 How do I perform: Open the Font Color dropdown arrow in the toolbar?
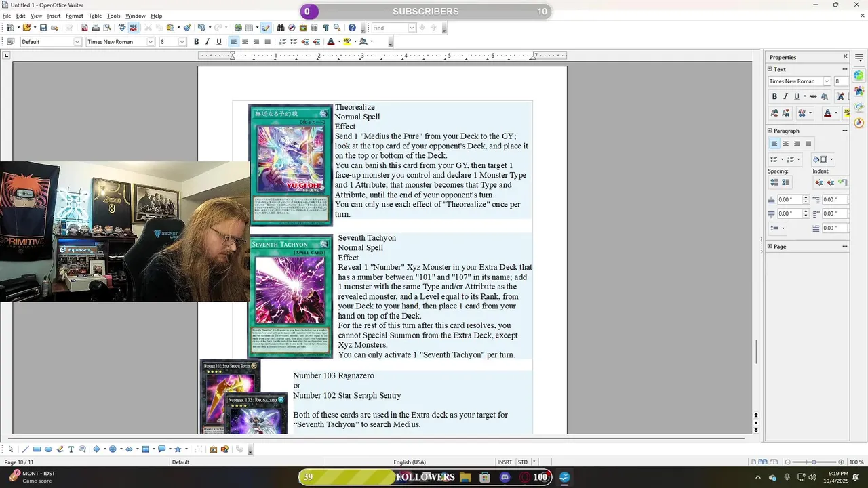pos(339,42)
